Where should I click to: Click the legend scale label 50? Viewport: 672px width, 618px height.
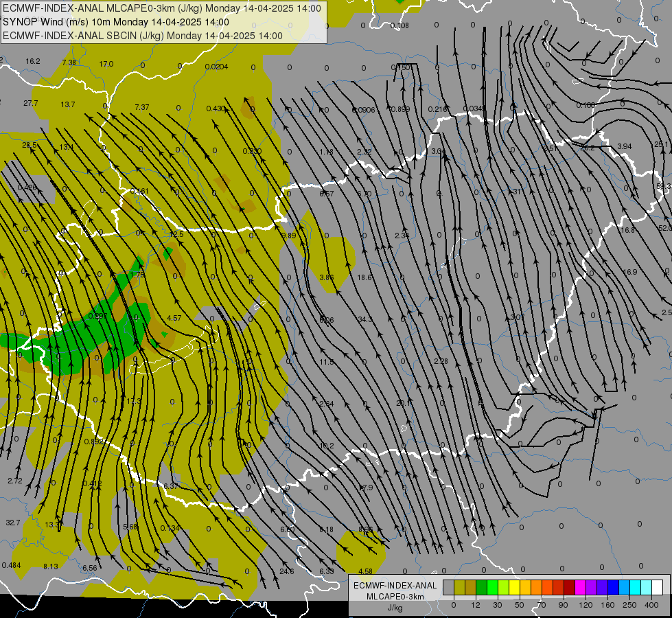520,605
